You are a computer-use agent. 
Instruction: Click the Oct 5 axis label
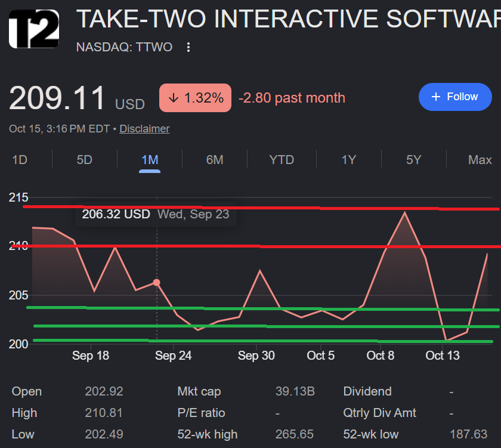pos(320,356)
